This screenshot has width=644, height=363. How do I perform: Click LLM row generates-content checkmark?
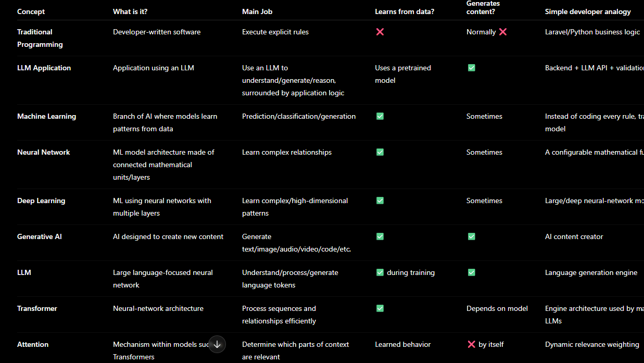[x=472, y=272]
